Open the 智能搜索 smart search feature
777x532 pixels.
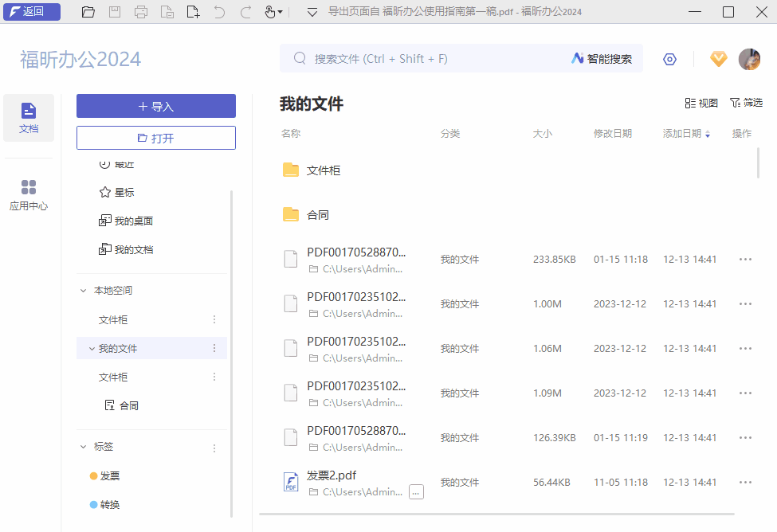pyautogui.click(x=602, y=58)
